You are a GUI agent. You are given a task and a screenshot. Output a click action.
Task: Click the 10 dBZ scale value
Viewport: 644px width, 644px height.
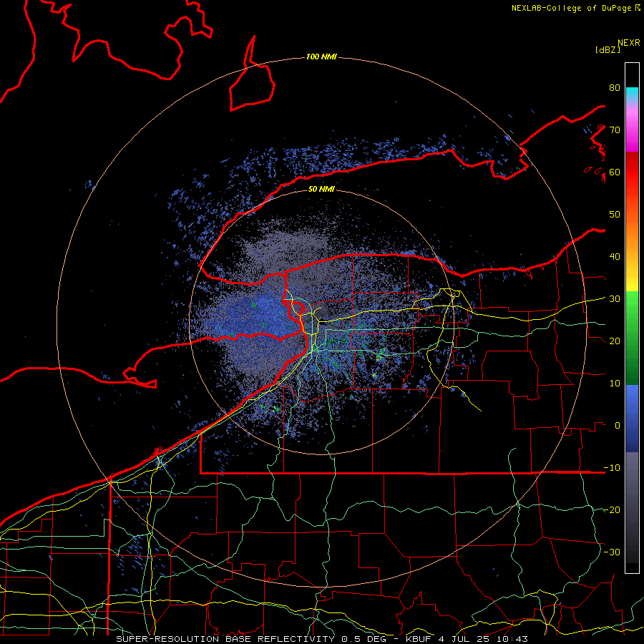[x=615, y=384]
